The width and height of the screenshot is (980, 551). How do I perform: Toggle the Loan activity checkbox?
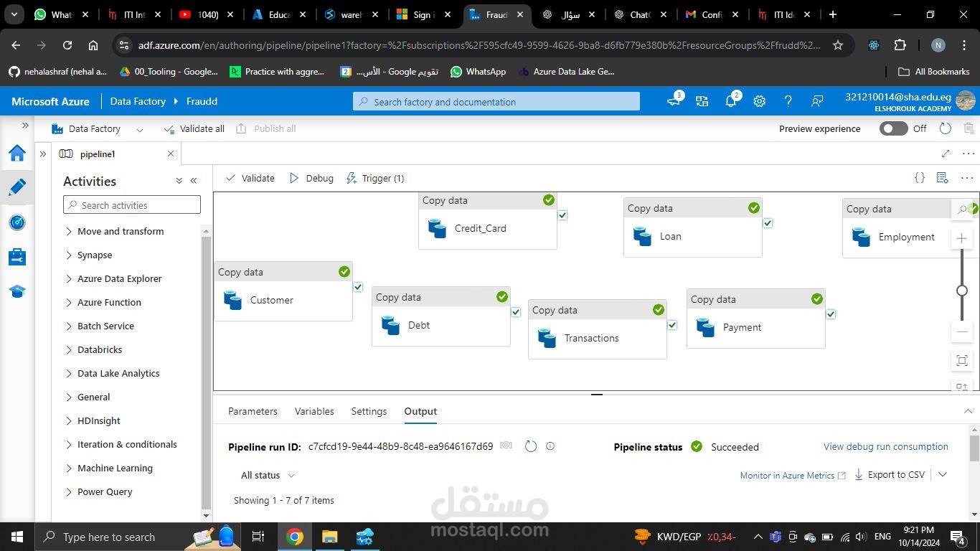(x=768, y=223)
